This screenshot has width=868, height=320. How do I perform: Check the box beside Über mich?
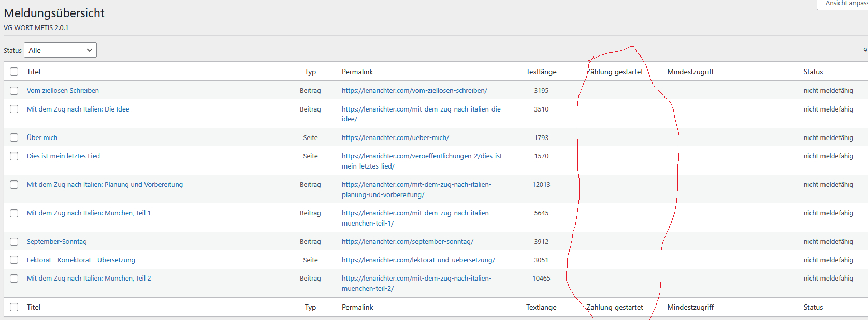click(14, 137)
